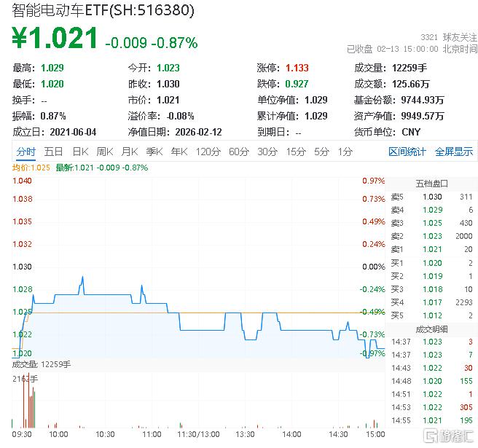Image resolution: width=478 pixels, height=448 pixels.
Task: Click the 成立日 date 2021-06-04
Action: (73, 132)
